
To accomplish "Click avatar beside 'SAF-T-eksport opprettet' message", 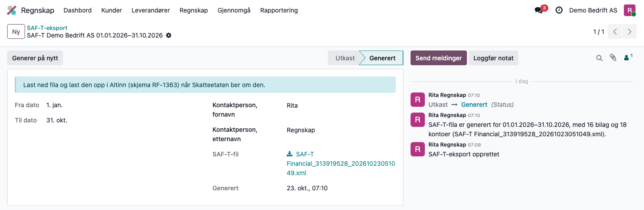I will [418, 149].
